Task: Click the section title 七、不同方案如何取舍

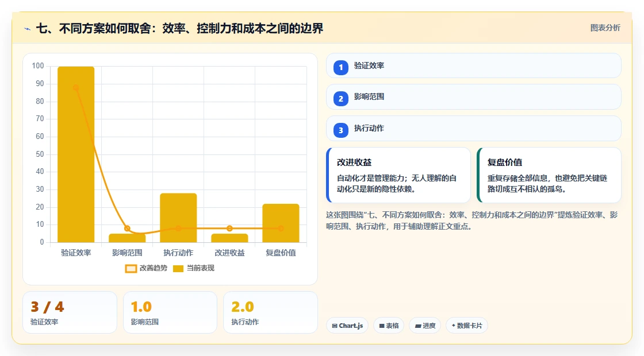Action: pos(180,28)
